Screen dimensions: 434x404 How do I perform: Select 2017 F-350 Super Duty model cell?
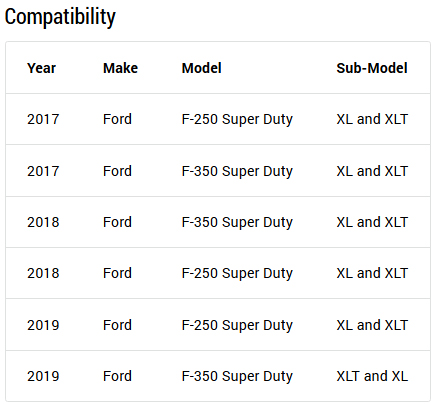(237, 171)
